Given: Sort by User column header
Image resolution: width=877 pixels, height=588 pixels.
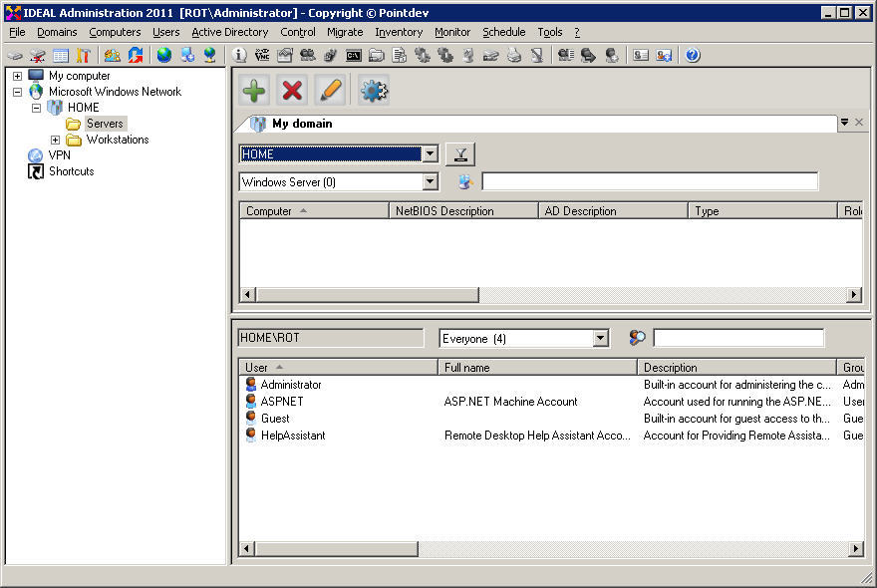Looking at the screenshot, I should tap(339, 368).
